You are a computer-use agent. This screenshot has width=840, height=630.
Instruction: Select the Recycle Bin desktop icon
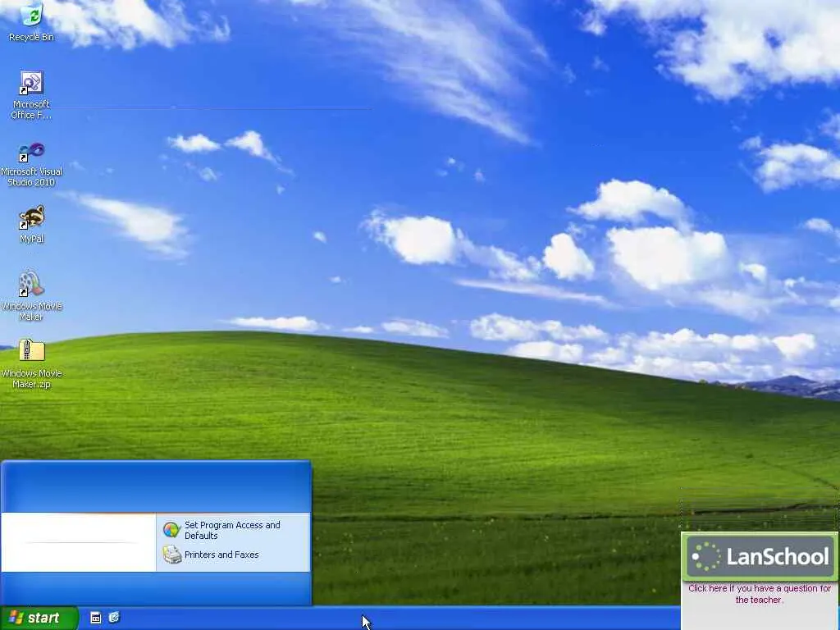pyautogui.click(x=32, y=21)
